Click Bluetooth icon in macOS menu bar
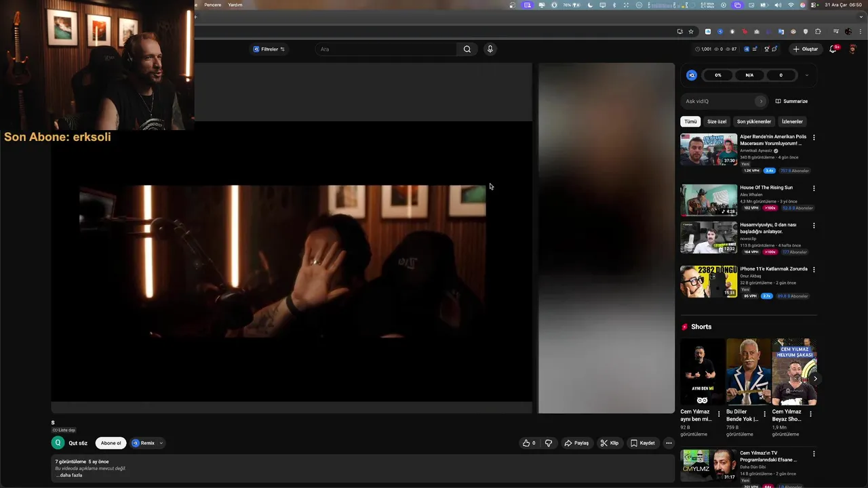Image resolution: width=868 pixels, height=488 pixels. click(x=614, y=5)
